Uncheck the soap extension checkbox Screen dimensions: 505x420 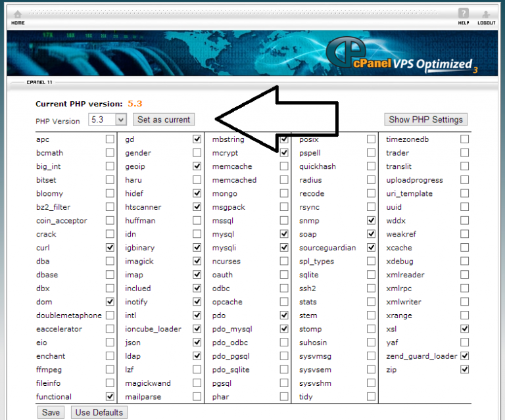[372, 234]
